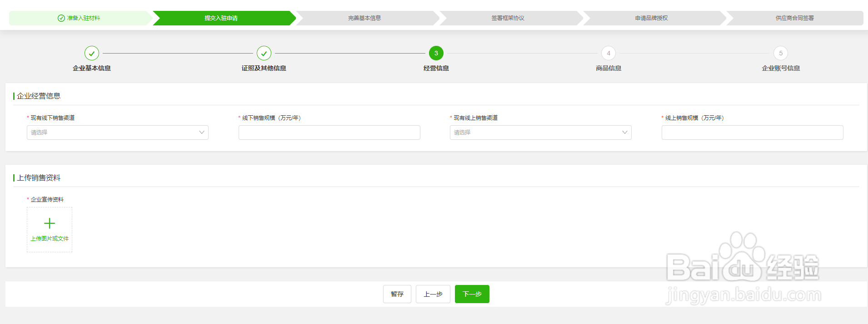Click the 企业账号信息 step label
Image resolution: width=868 pixels, height=324 pixels.
pyautogui.click(x=781, y=68)
